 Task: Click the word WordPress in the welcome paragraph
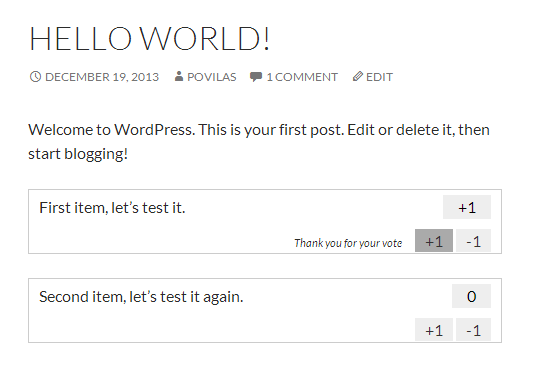tap(154, 130)
